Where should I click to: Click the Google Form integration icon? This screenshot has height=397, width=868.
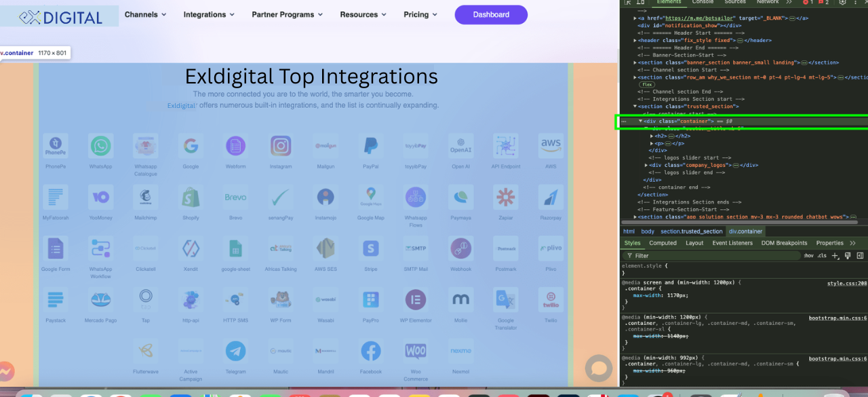pos(56,248)
